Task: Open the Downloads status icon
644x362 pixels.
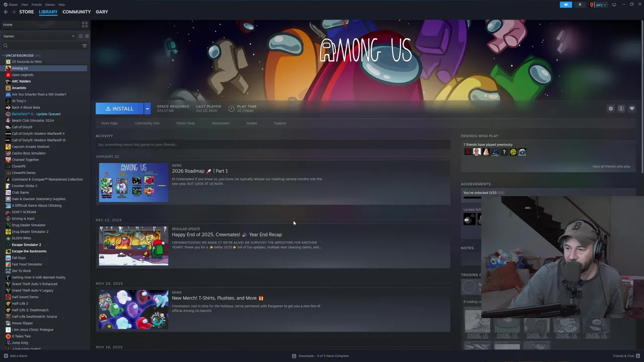Action: click(x=294, y=356)
